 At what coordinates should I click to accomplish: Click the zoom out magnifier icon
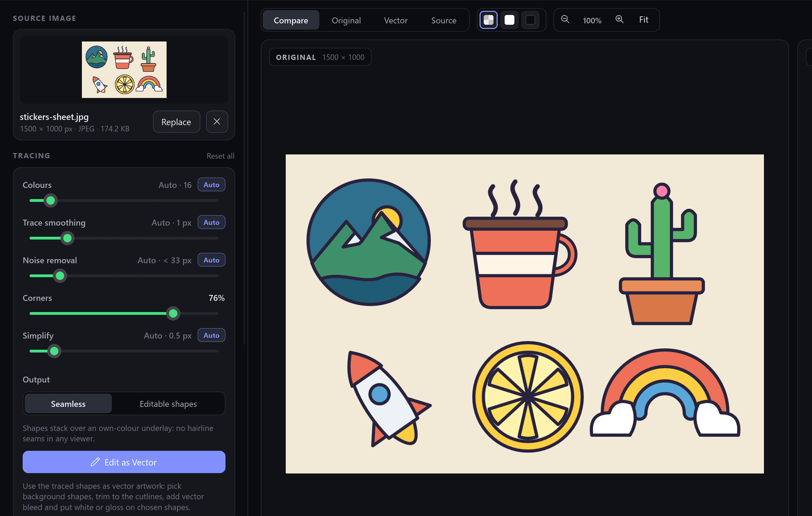coord(565,20)
